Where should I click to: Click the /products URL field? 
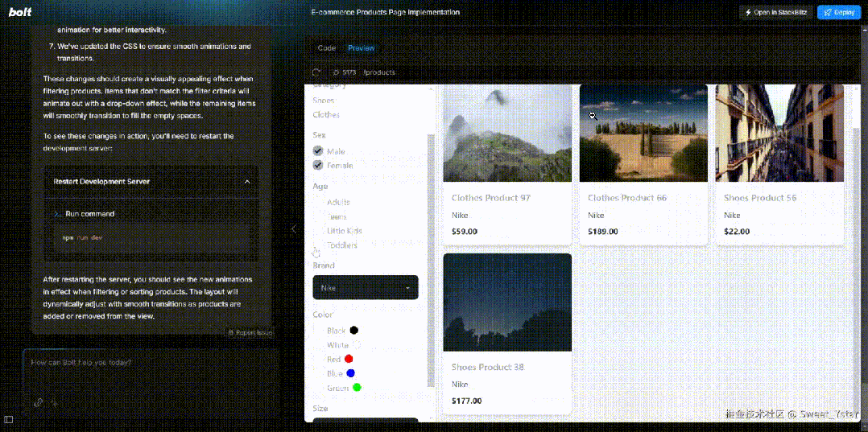coord(380,72)
